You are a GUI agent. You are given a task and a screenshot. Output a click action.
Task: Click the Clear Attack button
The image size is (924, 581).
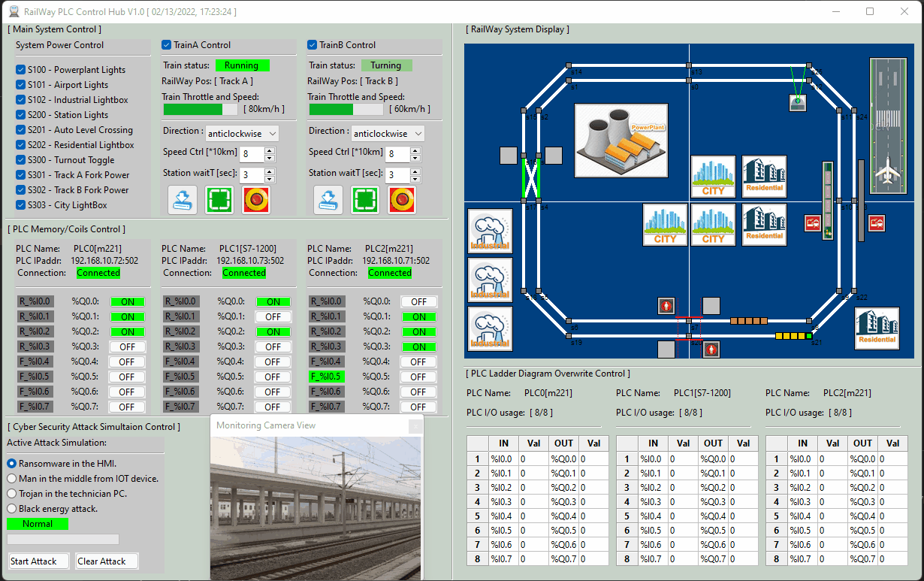107,561
